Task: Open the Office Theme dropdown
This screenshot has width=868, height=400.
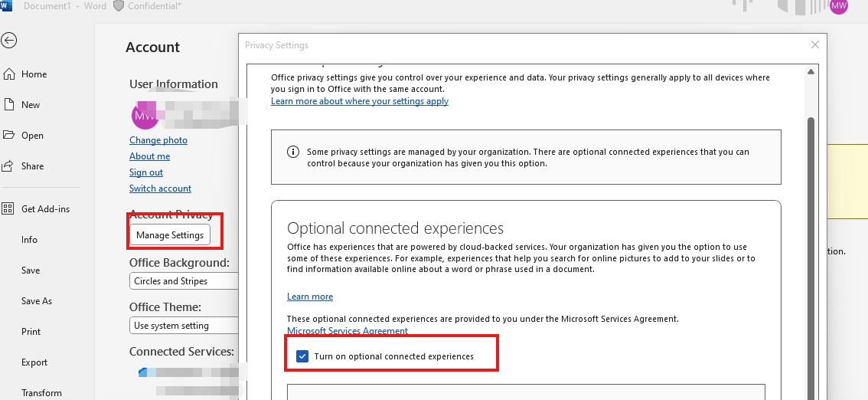Action: [184, 326]
